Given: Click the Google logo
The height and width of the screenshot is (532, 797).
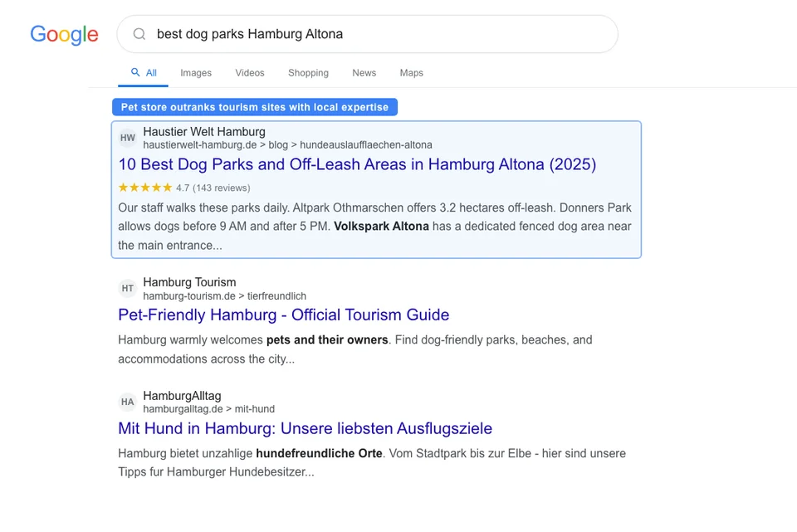Looking at the screenshot, I should [64, 35].
